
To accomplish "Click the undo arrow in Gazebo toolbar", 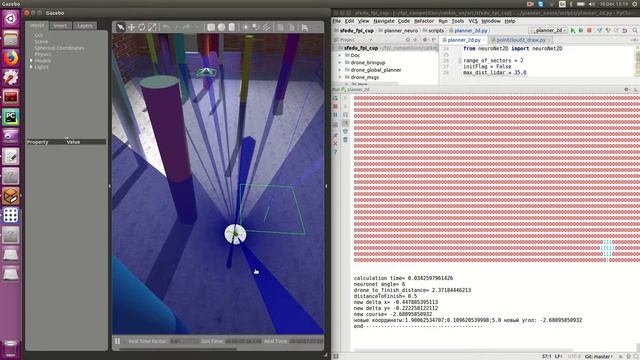I will click(166, 27).
